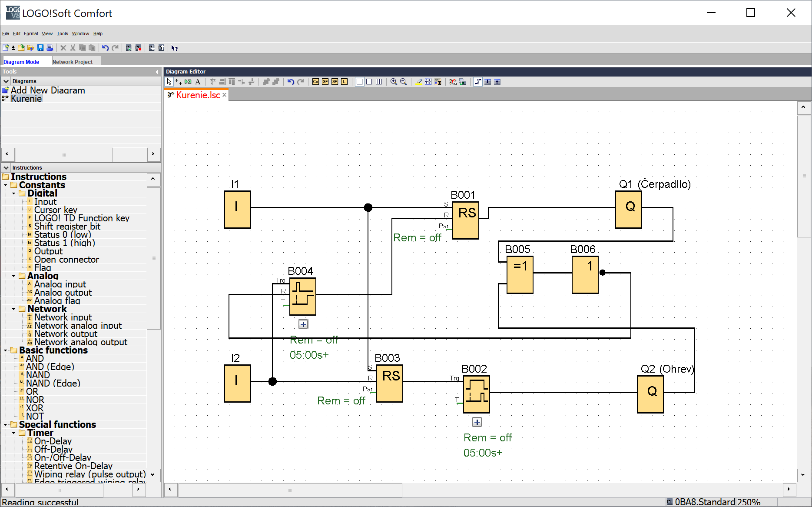This screenshot has height=507, width=812.
Task: Click the Print icon in the main toolbar
Action: [x=50, y=48]
